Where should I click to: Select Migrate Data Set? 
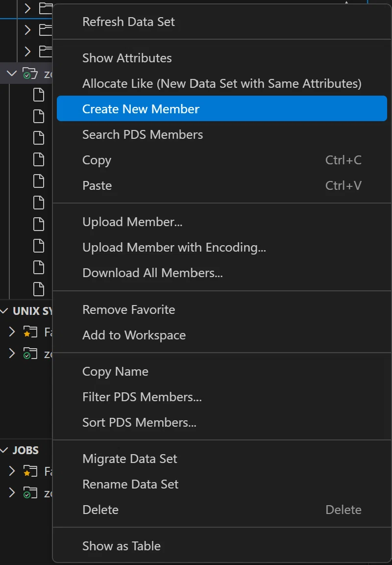pos(222,459)
